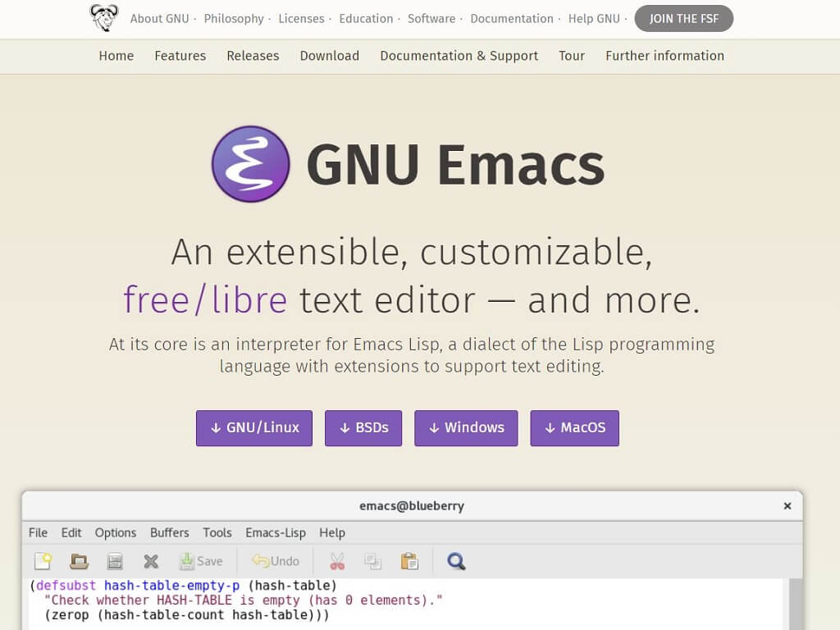The width and height of the screenshot is (840, 630).
Task: Download Emacs for Windows
Action: [466, 428]
